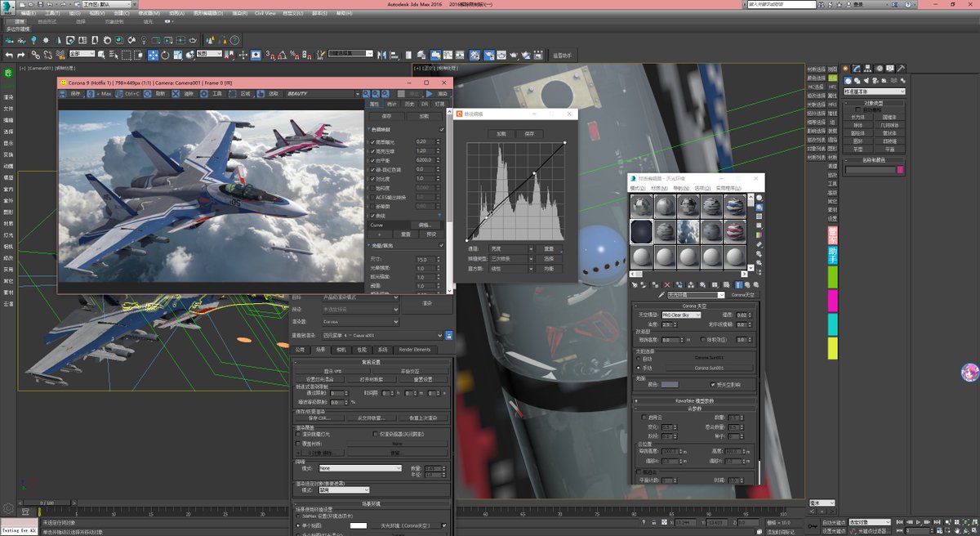Click the Undo arrow in main toolbar

(9, 55)
